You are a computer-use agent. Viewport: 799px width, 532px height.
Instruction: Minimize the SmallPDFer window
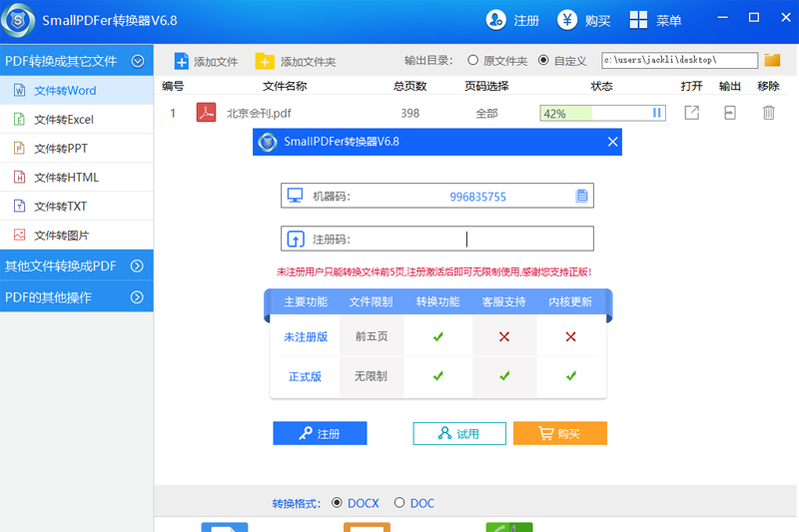coord(722,18)
